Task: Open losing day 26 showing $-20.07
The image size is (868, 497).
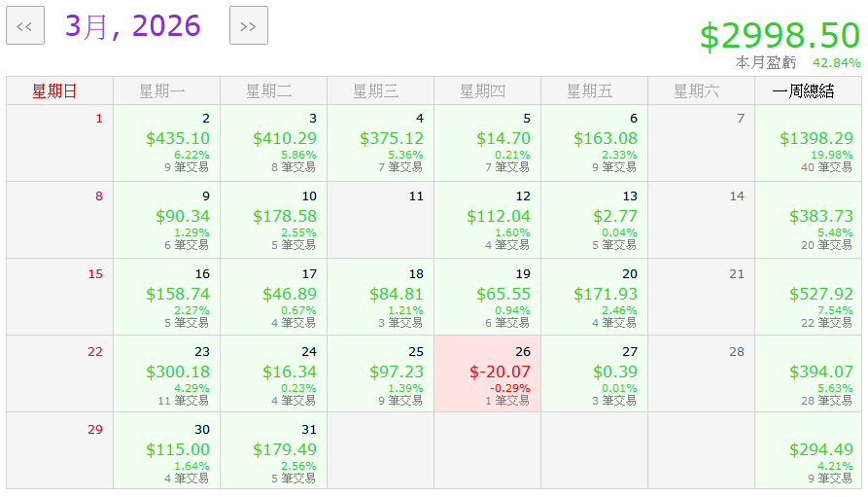Action: tap(487, 373)
